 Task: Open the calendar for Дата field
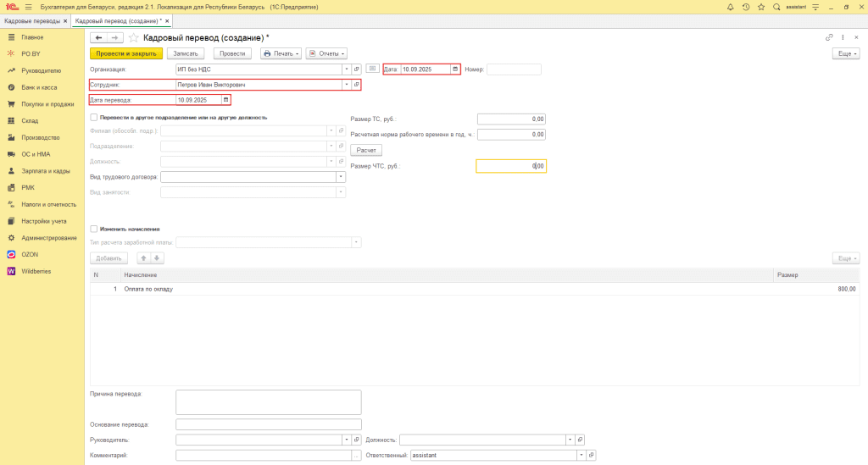455,69
